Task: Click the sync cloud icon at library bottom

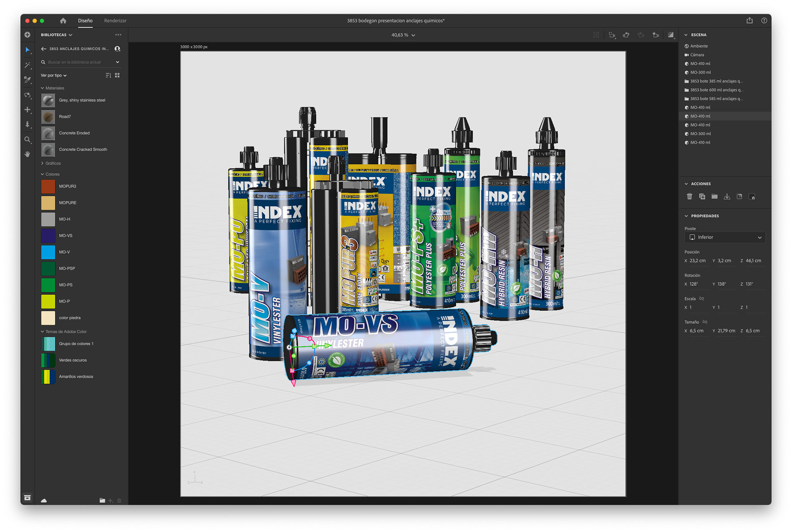Action: (x=44, y=501)
